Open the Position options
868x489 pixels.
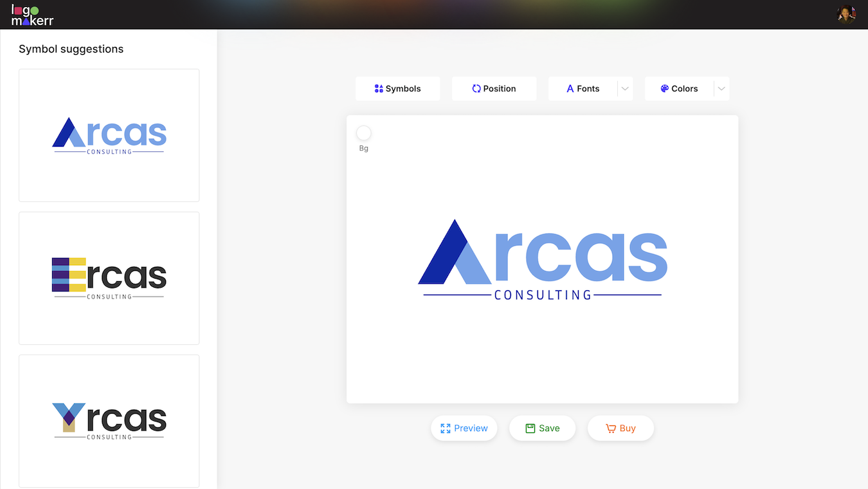point(494,89)
